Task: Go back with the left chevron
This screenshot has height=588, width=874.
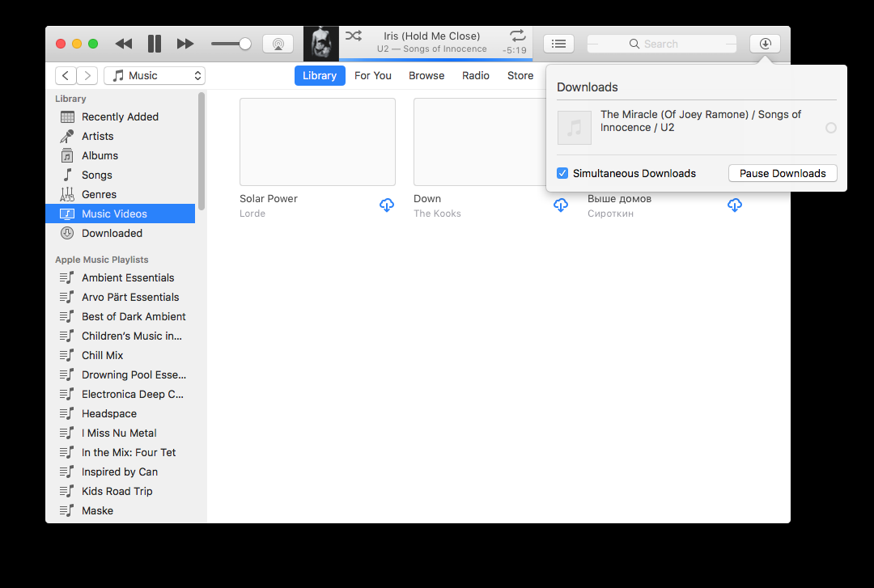Action: (x=66, y=76)
